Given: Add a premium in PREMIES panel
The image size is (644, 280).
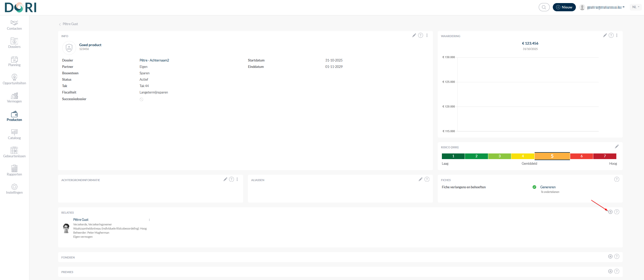Looking at the screenshot, I should (x=610, y=271).
